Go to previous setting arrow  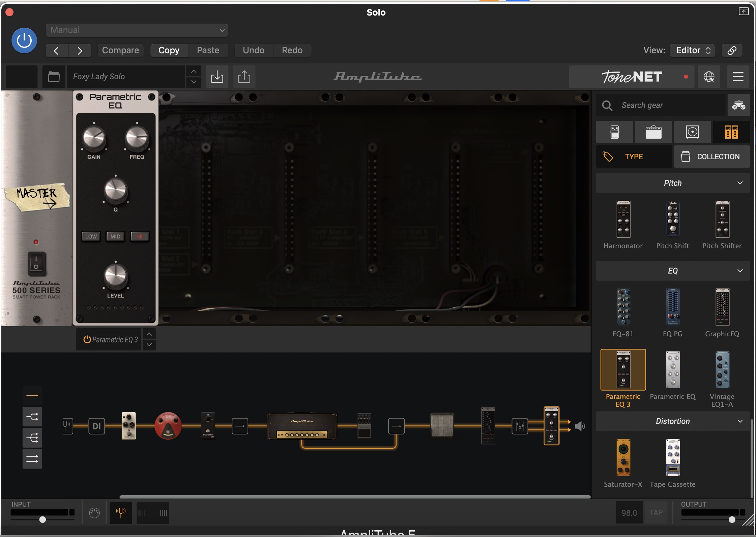57,51
